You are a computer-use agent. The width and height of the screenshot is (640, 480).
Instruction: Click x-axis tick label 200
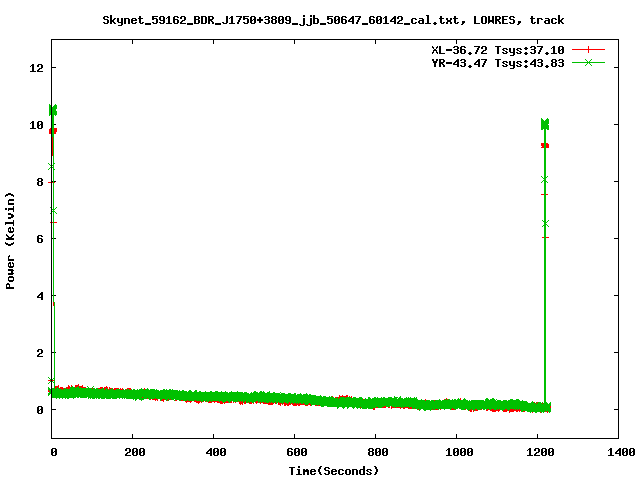coord(135,452)
